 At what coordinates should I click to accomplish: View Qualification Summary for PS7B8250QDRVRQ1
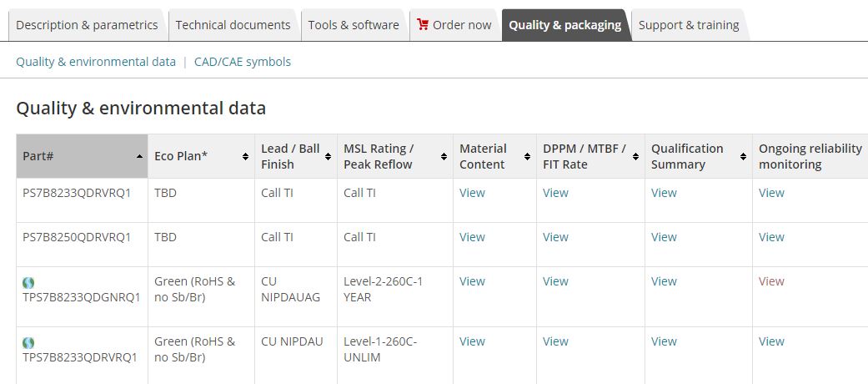pos(664,237)
